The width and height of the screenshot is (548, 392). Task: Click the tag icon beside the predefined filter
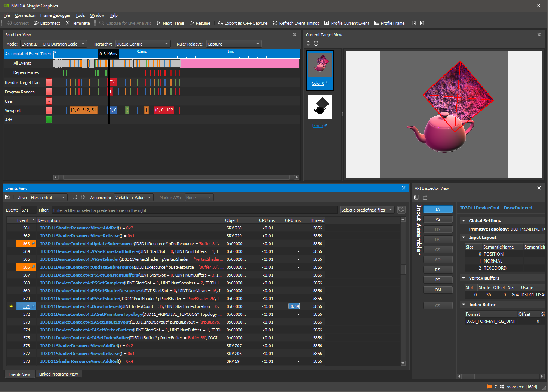point(401,210)
